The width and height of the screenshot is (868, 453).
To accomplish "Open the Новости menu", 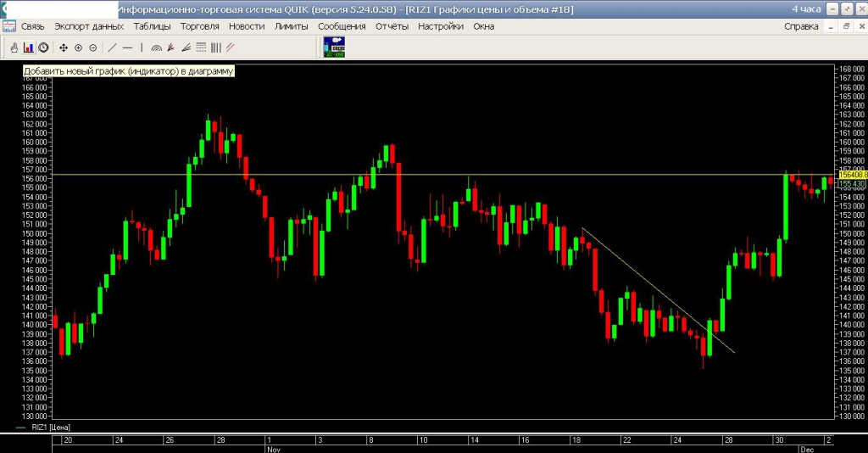I will [247, 26].
